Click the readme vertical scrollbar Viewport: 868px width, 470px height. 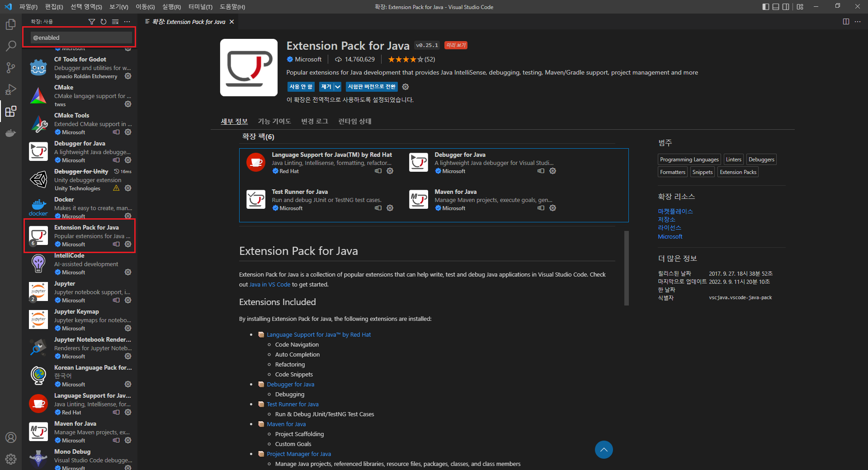pyautogui.click(x=627, y=268)
